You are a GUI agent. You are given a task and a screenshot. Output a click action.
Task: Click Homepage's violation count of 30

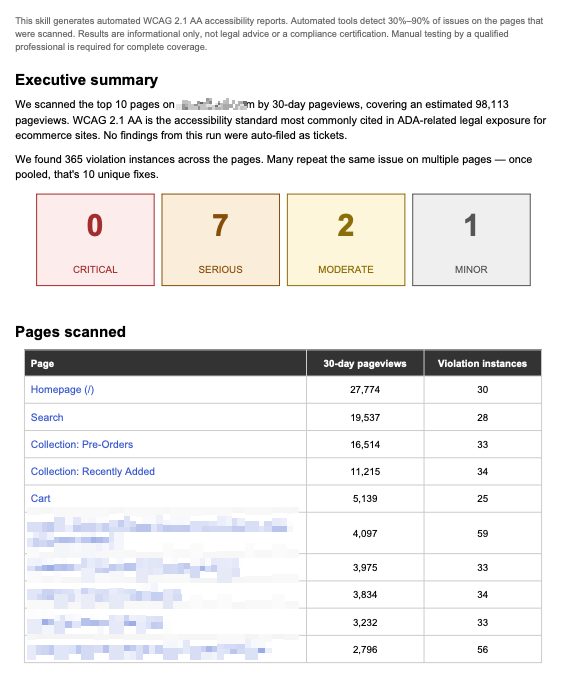483,389
